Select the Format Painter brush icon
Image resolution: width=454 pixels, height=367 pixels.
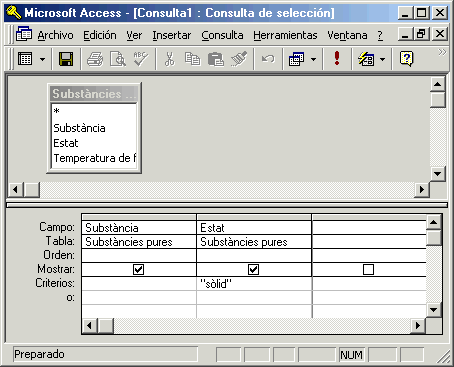[x=239, y=59]
